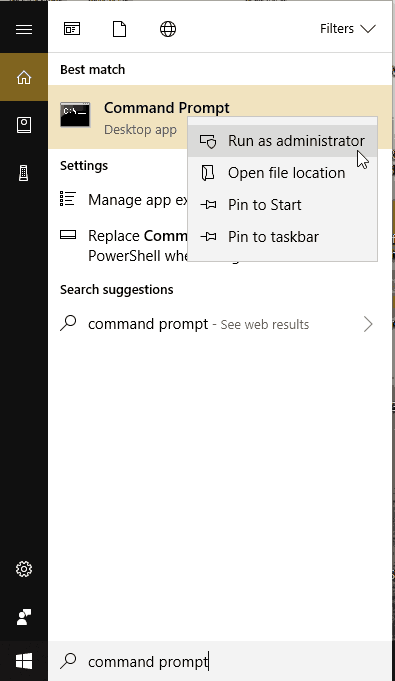Image resolution: width=395 pixels, height=681 pixels.
Task: Expand the web results chevron arrow
Action: (368, 324)
